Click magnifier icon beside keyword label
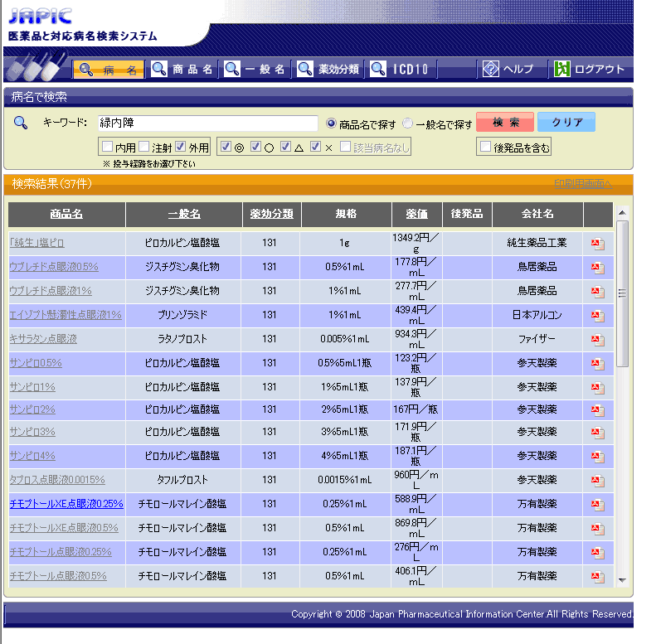 click(x=21, y=123)
